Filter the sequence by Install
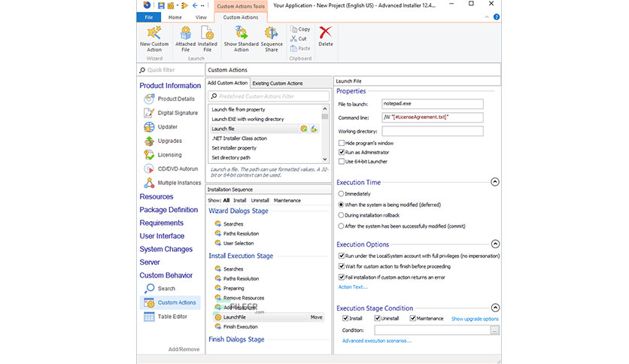This screenshot has width=629, height=364. [239, 201]
